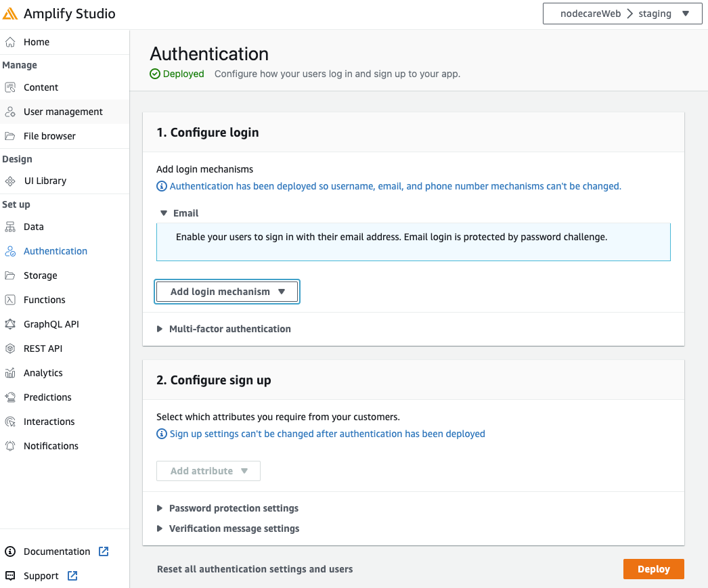Select the Home icon in the sidebar
The width and height of the screenshot is (708, 588).
coord(11,41)
